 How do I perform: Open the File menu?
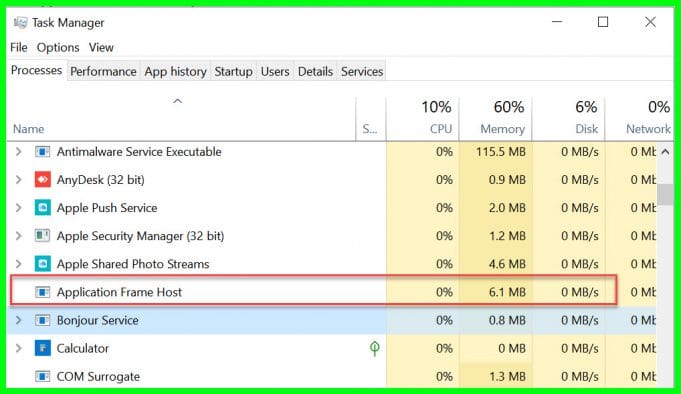click(x=19, y=47)
